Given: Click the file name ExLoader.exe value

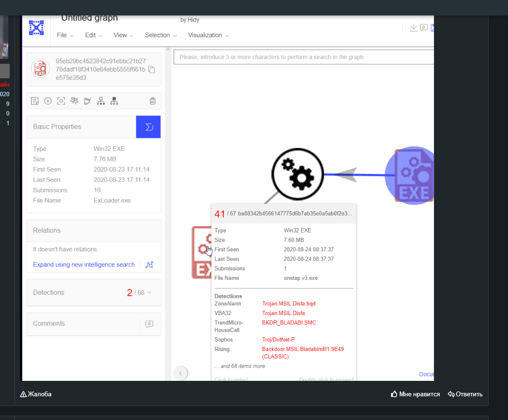Looking at the screenshot, I should coord(112,200).
